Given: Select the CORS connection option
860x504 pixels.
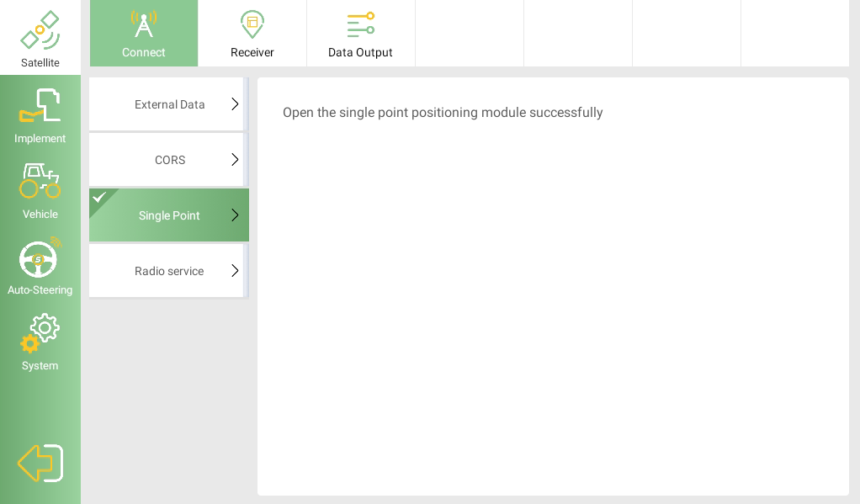Looking at the screenshot, I should click(169, 160).
